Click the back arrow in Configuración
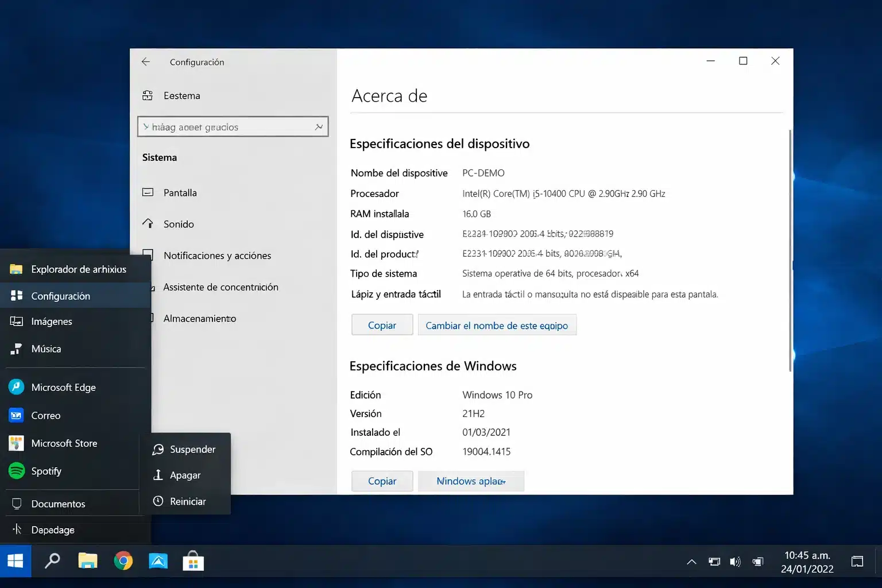The height and width of the screenshot is (588, 882). click(145, 61)
